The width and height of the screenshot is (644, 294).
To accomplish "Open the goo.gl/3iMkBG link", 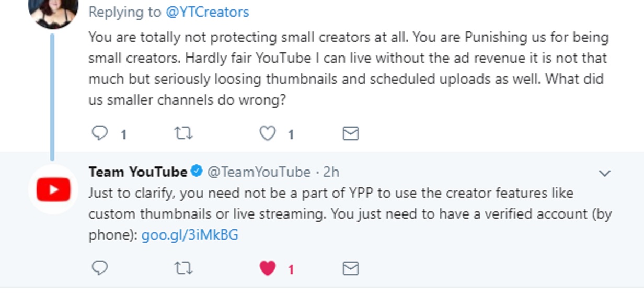I will [190, 235].
